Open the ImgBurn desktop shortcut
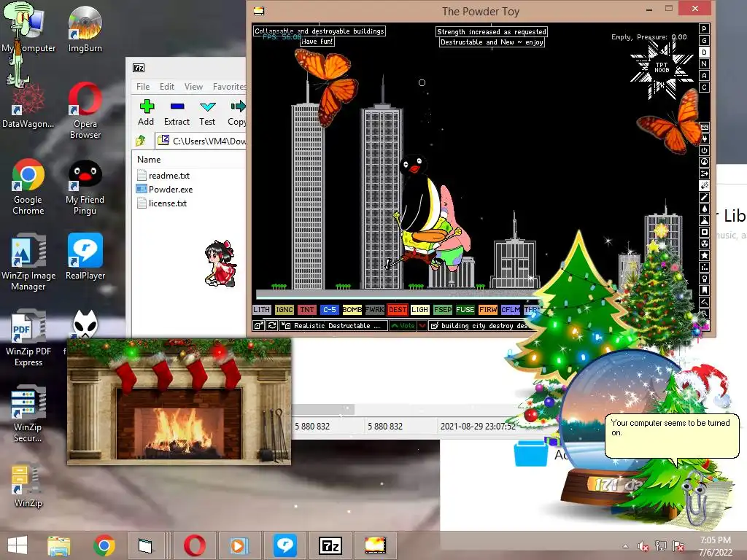Viewport: 747px width, 560px height. click(x=85, y=29)
